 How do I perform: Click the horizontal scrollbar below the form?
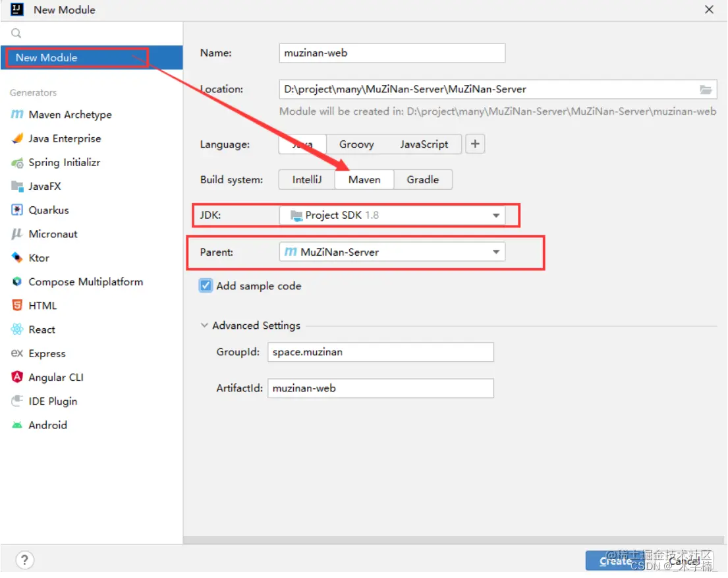coord(453,539)
